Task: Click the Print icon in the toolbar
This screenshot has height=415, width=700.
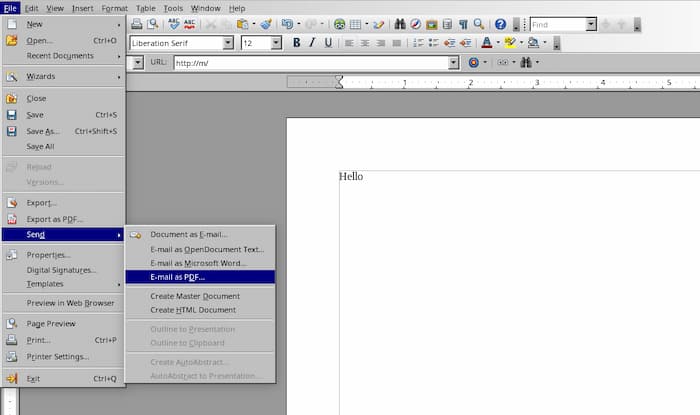Action: [136, 24]
